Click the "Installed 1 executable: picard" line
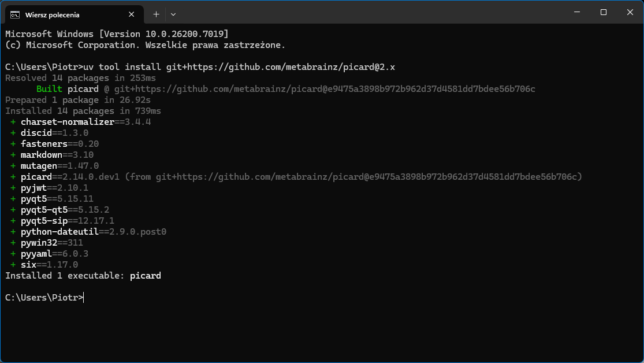This screenshot has height=363, width=644. 83,276
